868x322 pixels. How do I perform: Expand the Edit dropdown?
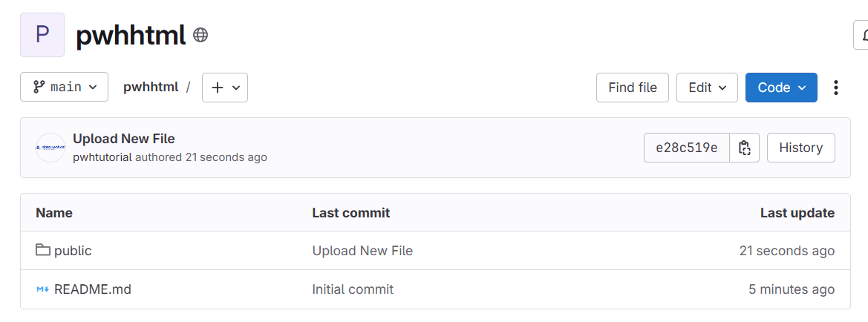707,88
